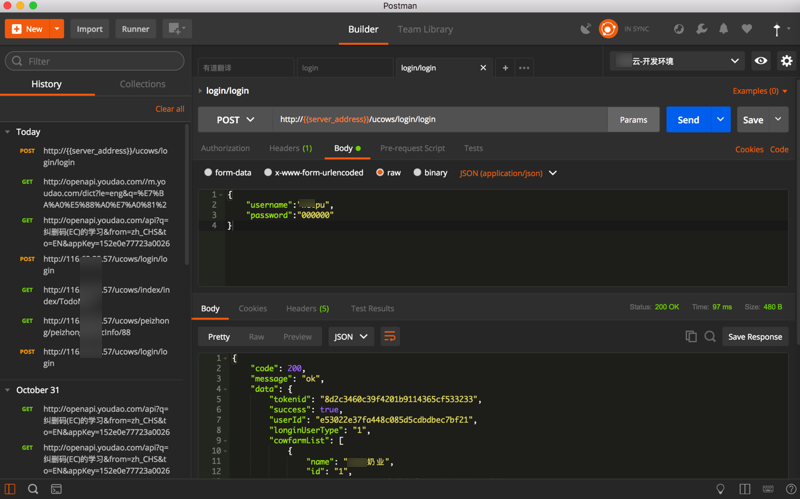The height and width of the screenshot is (499, 800).
Task: Open the New button dropdown arrow
Action: coord(57,29)
